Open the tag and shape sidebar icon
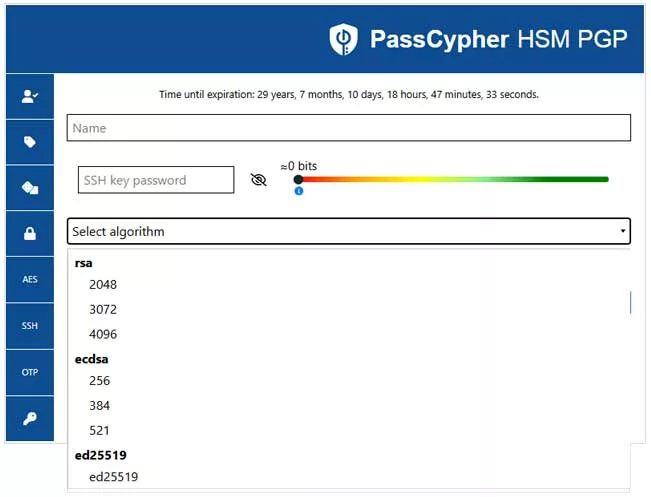Viewport: 651px width, 497px height. point(30,188)
